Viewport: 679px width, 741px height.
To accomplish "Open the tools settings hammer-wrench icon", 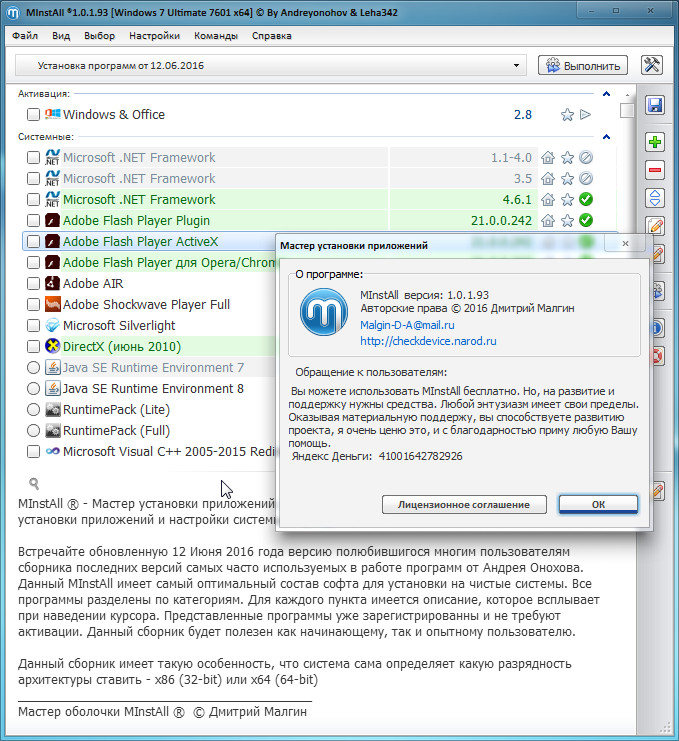I will [x=652, y=65].
